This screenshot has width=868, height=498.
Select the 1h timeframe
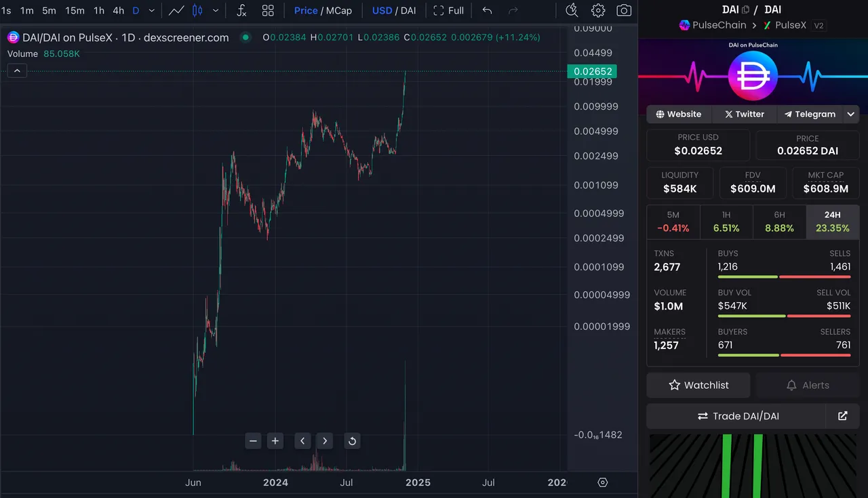(x=99, y=10)
